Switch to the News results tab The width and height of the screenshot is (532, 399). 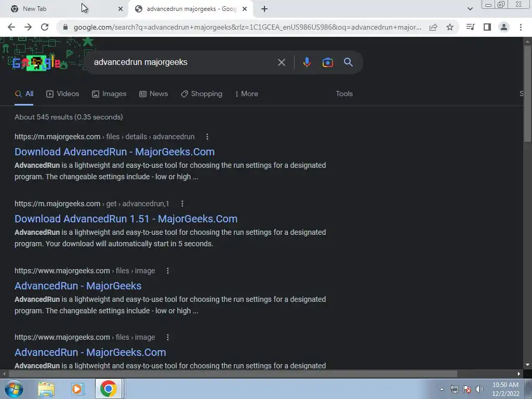(x=153, y=94)
